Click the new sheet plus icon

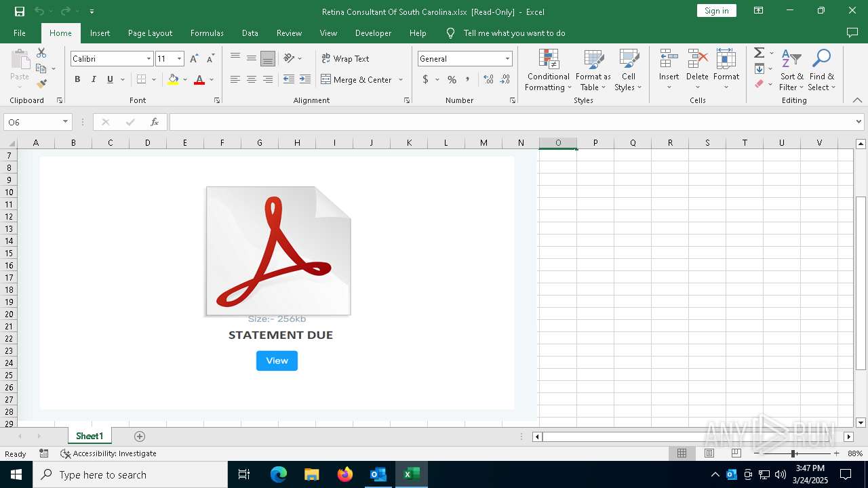coord(140,436)
